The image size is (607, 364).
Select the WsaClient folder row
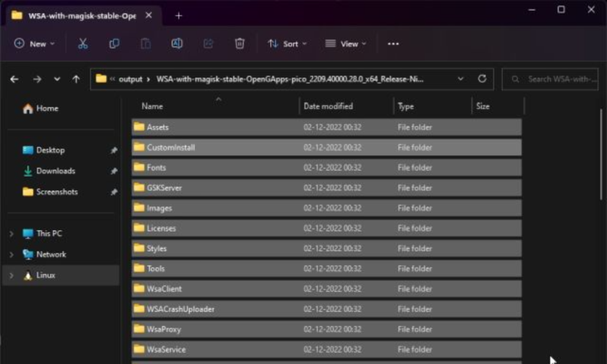pyautogui.click(x=327, y=289)
